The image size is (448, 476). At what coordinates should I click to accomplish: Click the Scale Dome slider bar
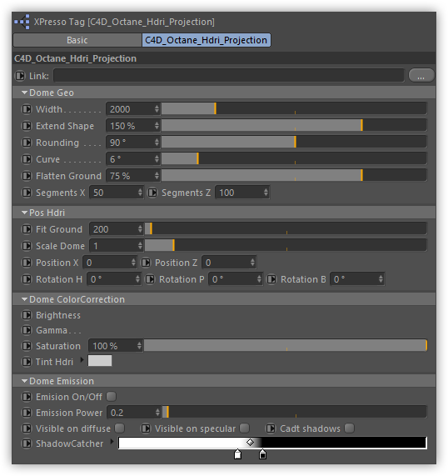point(286,245)
